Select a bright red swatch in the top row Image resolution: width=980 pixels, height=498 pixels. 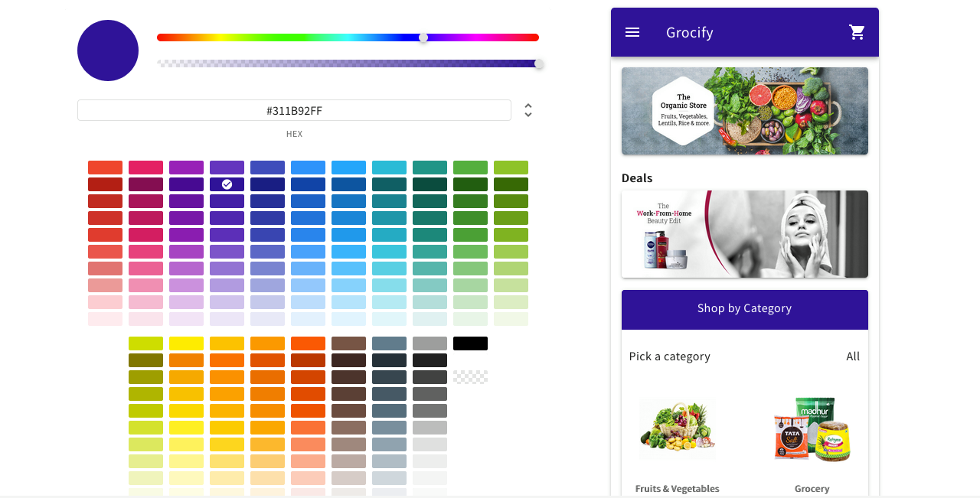click(105, 166)
